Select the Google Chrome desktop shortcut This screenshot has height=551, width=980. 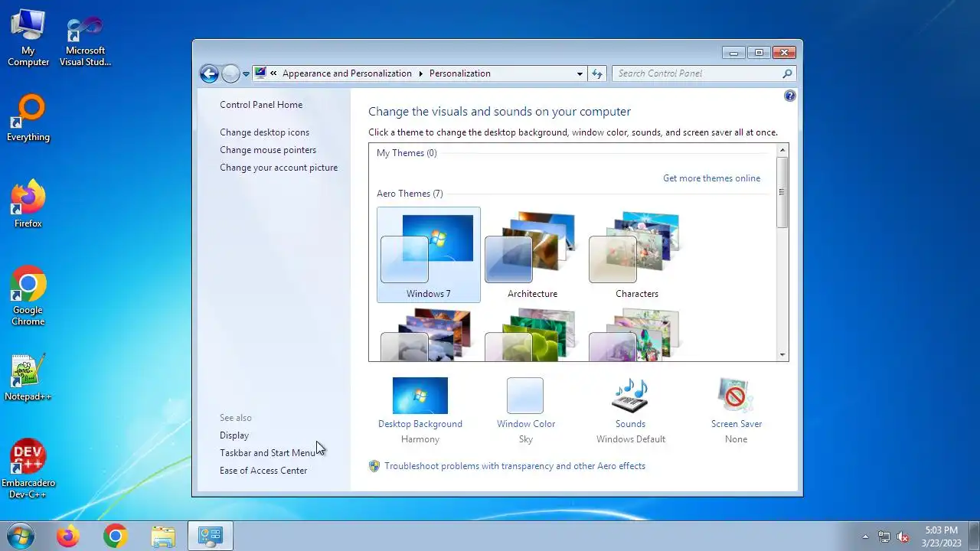pos(28,296)
